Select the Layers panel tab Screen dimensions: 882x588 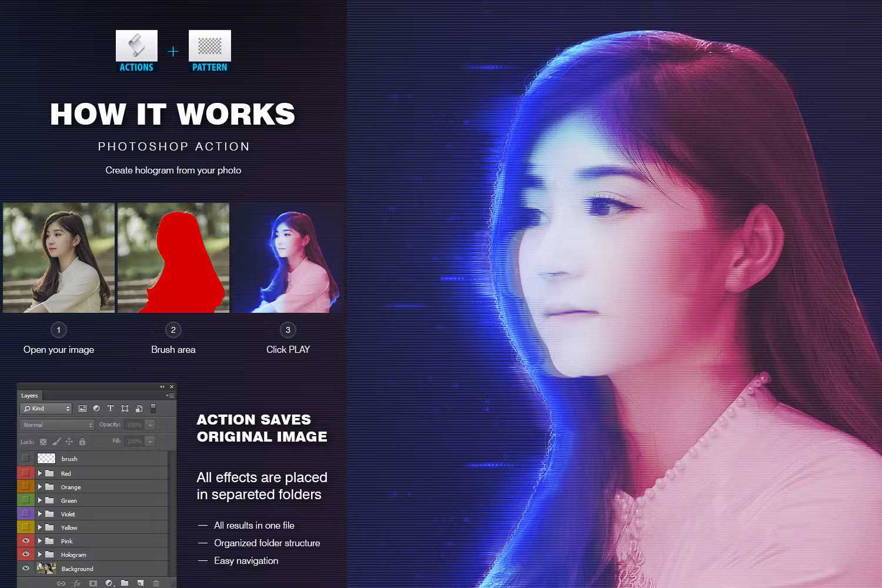pos(29,396)
